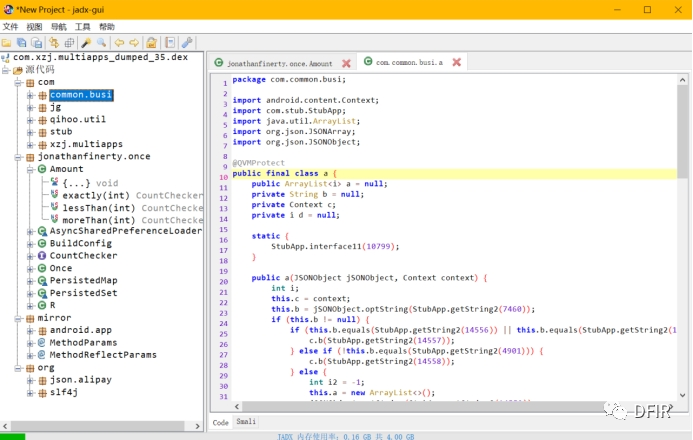Image resolution: width=693 pixels, height=440 pixels.
Task: Click the tree panel right scroll arrow
Action: tap(198, 426)
